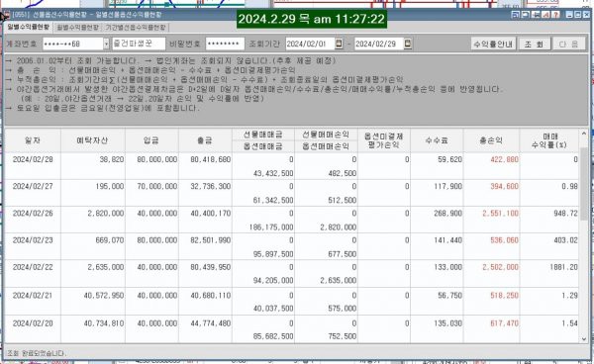
Task: Open the 기간별선옵수익률현황 tab
Action: [x=136, y=28]
